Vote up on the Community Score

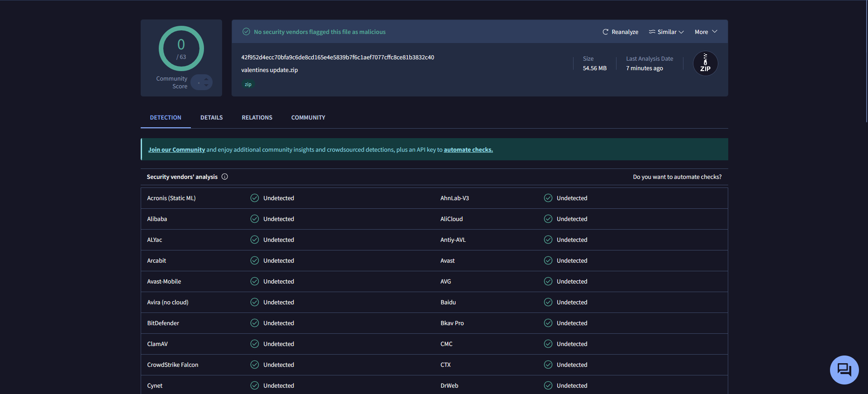pos(206,79)
